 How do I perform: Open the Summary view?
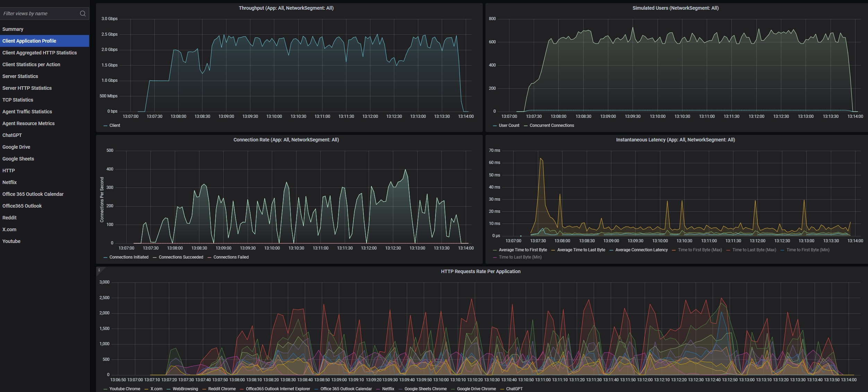pyautogui.click(x=13, y=29)
